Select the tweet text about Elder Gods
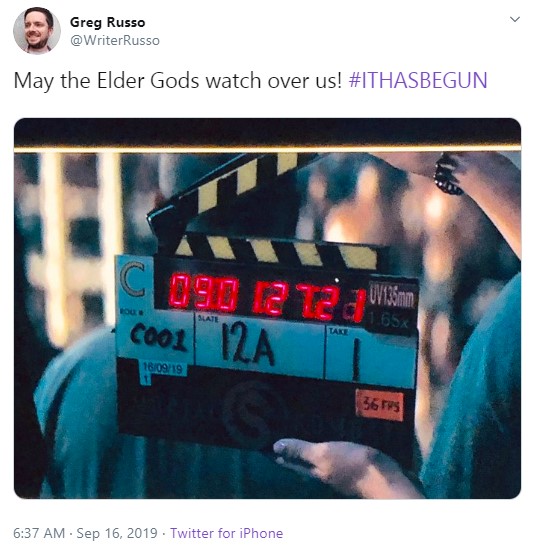 click(250, 81)
